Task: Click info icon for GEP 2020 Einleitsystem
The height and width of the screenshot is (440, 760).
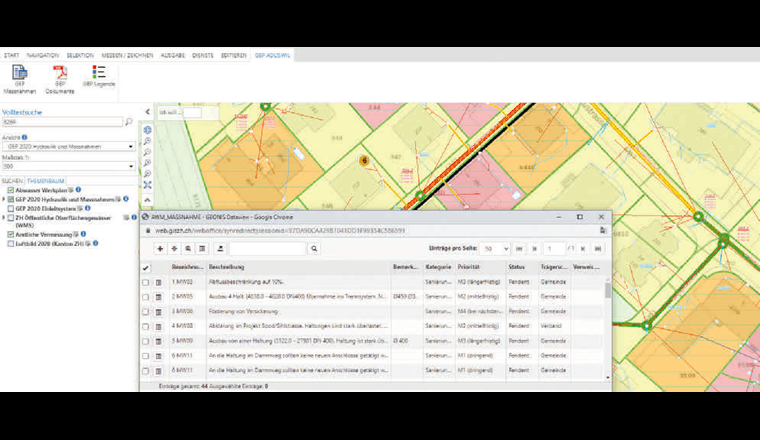Action: tap(88, 208)
